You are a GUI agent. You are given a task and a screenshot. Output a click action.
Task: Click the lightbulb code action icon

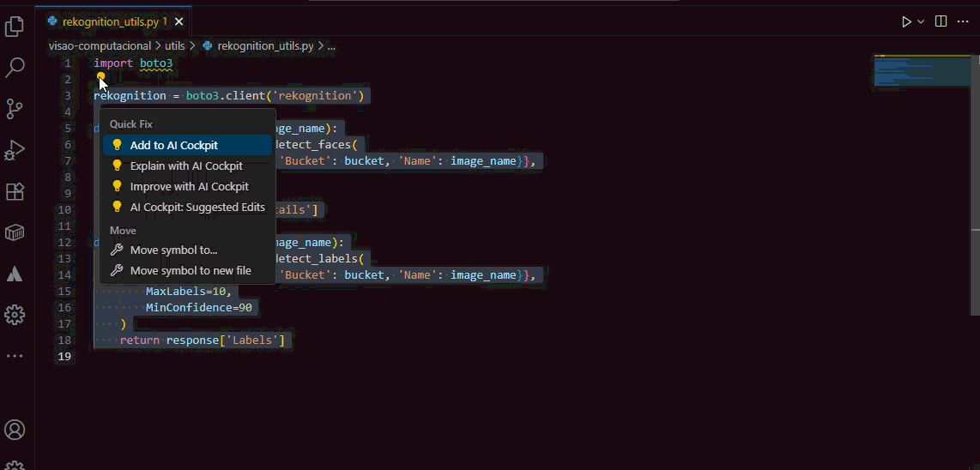pyautogui.click(x=101, y=77)
